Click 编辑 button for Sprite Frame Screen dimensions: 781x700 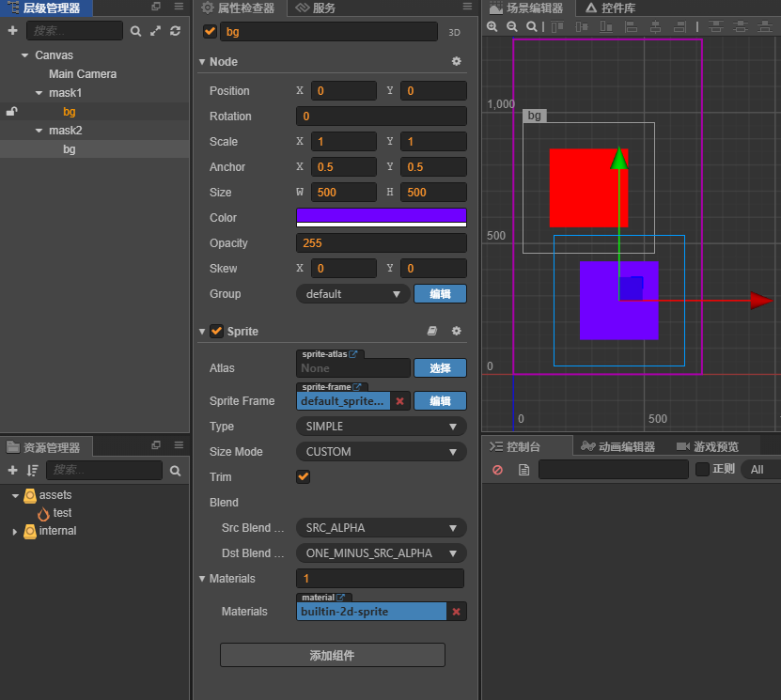point(440,401)
